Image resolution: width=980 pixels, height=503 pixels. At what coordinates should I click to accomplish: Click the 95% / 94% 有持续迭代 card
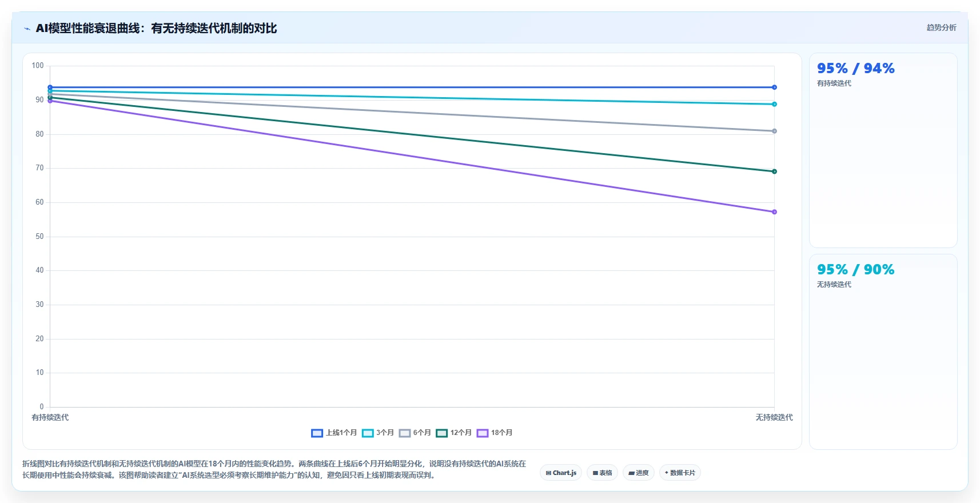(x=883, y=150)
